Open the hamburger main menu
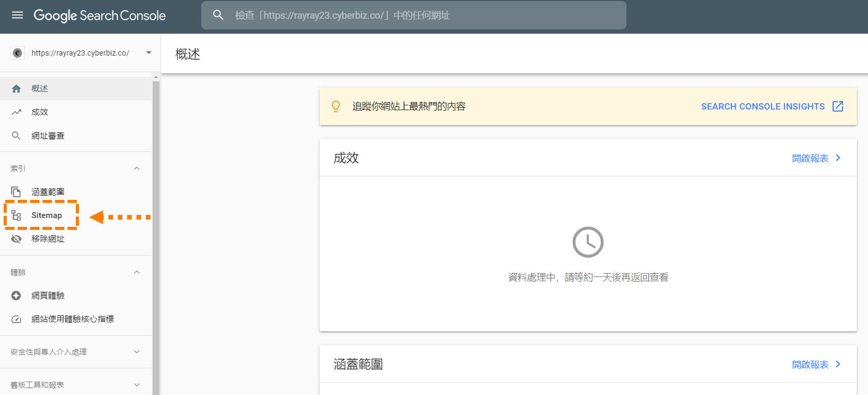 click(x=17, y=15)
